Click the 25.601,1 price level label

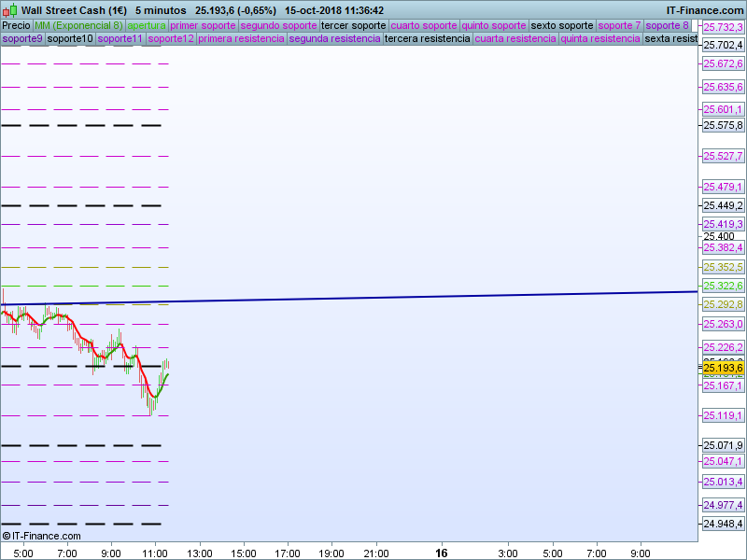coord(723,109)
